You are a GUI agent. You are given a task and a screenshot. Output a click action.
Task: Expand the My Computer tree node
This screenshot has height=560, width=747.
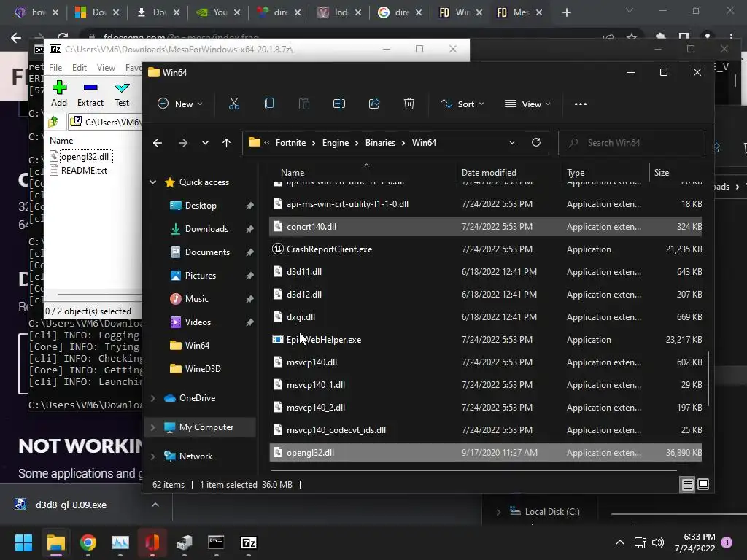[153, 427]
